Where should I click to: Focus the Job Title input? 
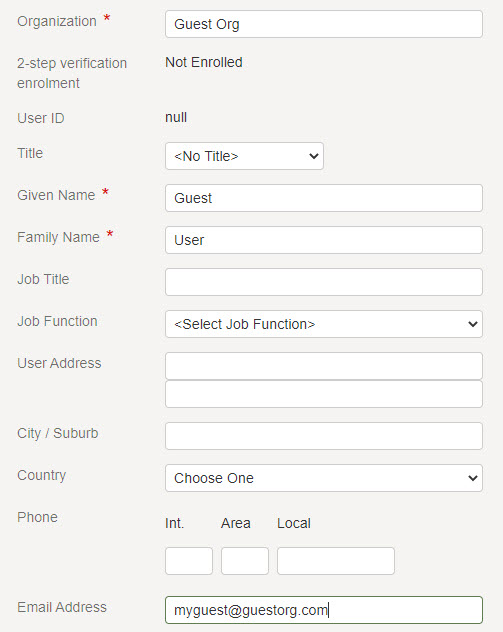point(324,282)
